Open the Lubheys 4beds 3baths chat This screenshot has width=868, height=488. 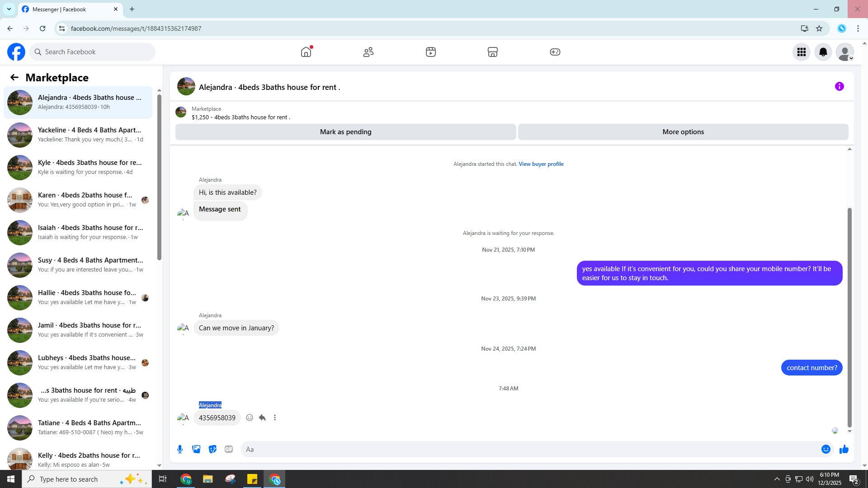click(78, 362)
